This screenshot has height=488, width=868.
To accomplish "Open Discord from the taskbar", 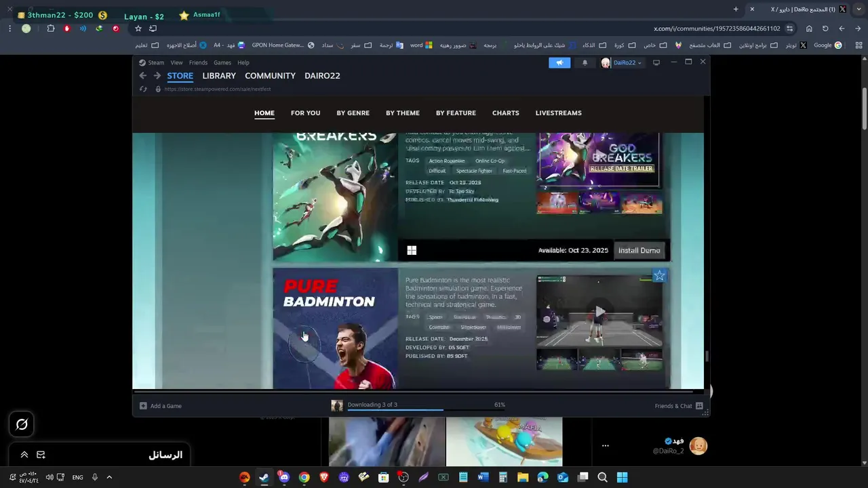I will click(283, 477).
